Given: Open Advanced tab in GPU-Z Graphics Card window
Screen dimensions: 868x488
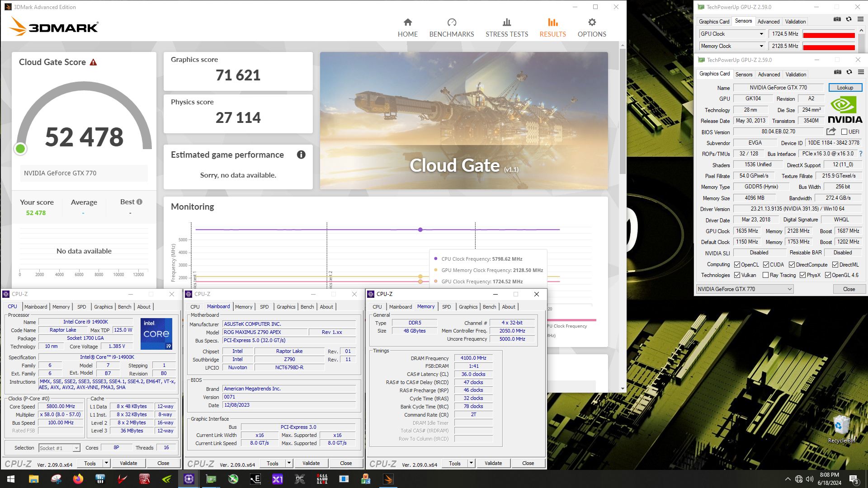Looking at the screenshot, I should [769, 75].
